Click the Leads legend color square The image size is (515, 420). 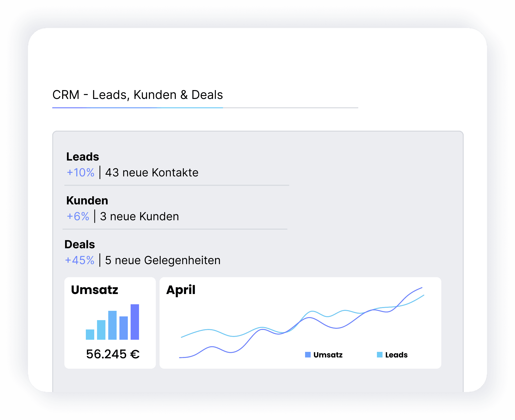pos(379,355)
